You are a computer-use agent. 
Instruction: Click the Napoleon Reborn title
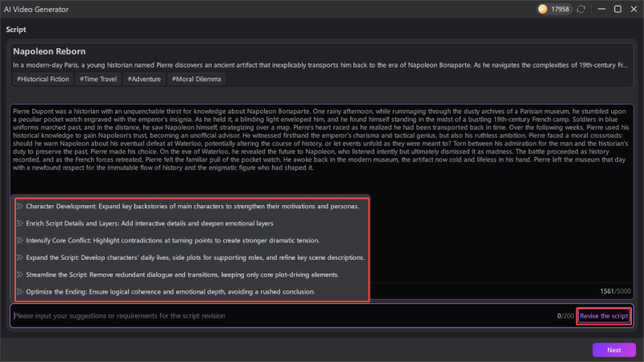[50, 51]
